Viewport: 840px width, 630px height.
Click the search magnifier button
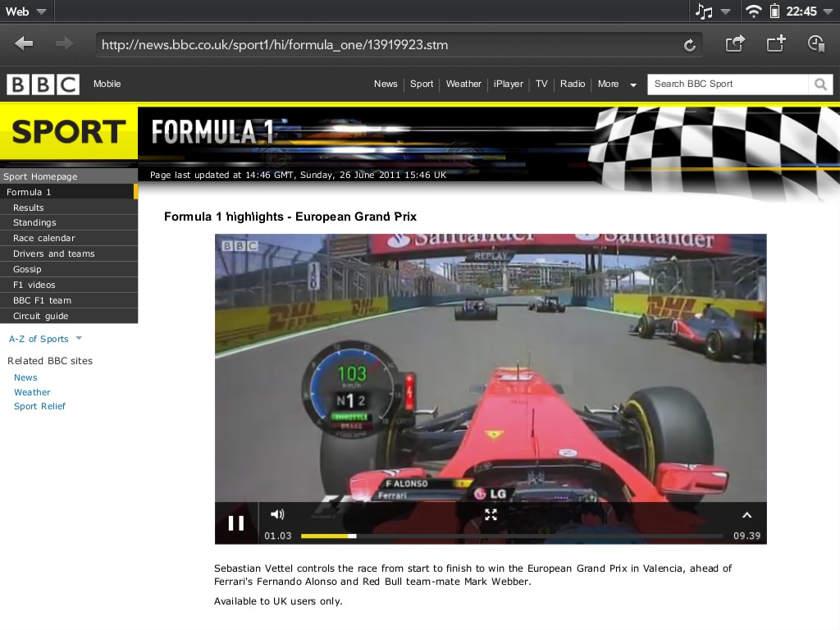820,84
